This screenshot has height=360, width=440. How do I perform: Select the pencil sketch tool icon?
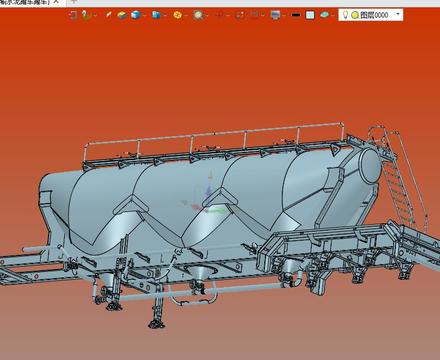click(108, 15)
